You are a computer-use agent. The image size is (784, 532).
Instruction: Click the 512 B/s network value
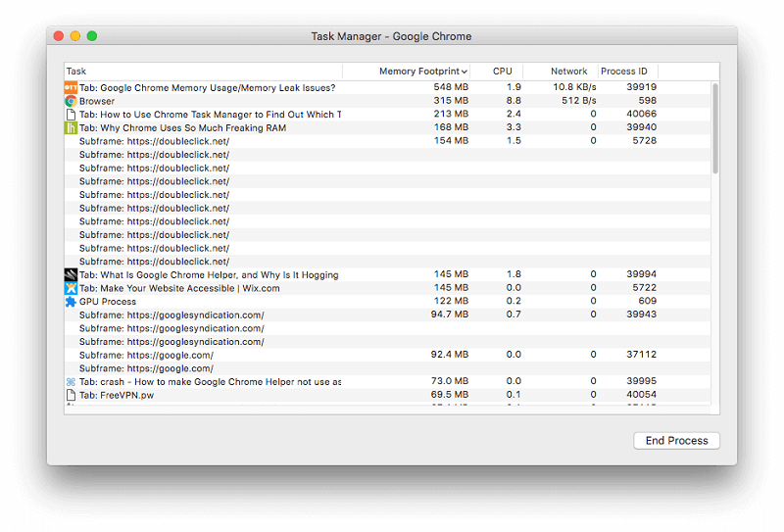pos(578,101)
